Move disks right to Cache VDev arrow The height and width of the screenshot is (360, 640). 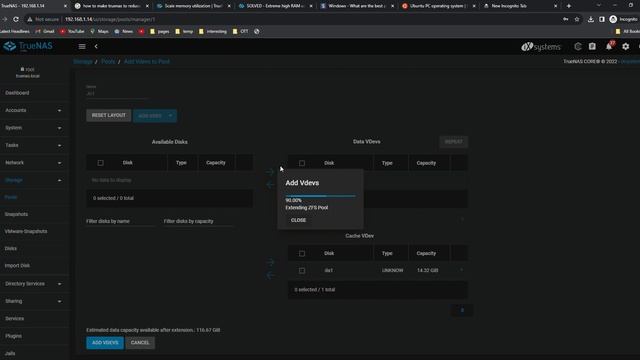(x=270, y=262)
